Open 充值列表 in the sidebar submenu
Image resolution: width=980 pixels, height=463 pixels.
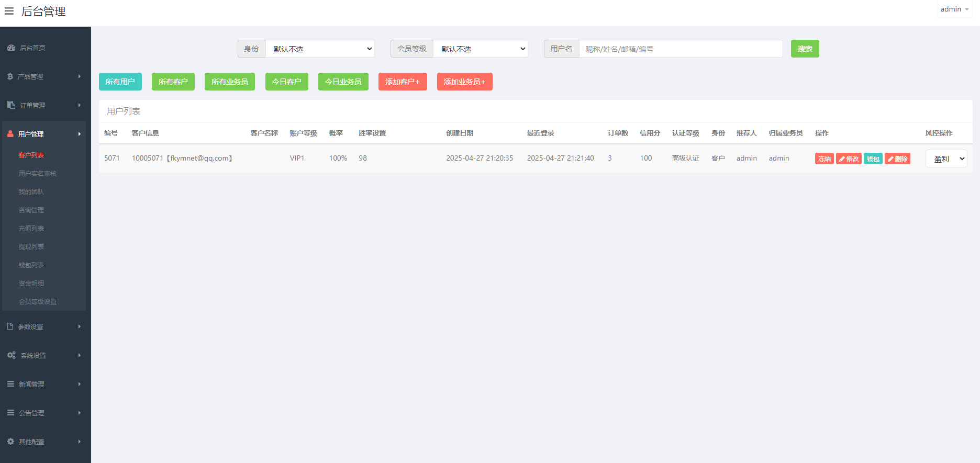(x=31, y=228)
